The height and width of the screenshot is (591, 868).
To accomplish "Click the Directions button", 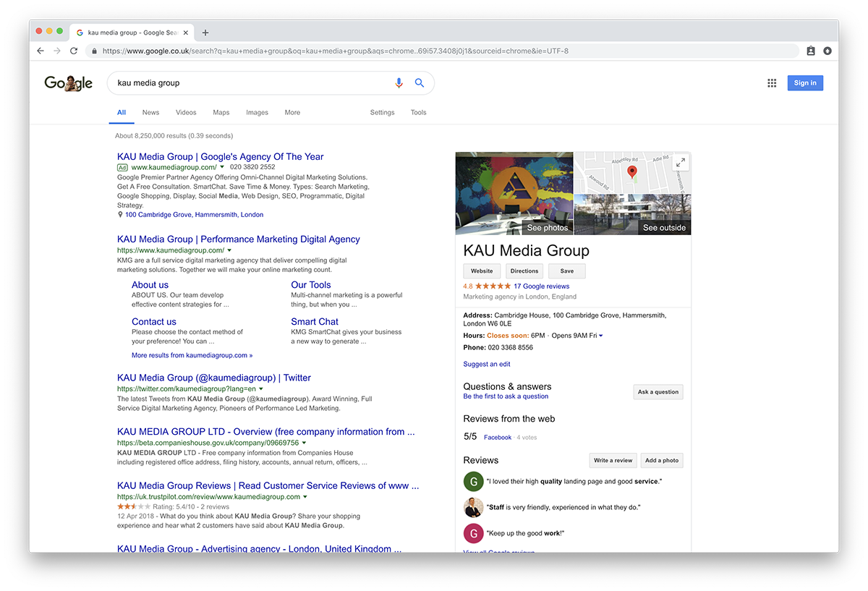I will click(524, 271).
